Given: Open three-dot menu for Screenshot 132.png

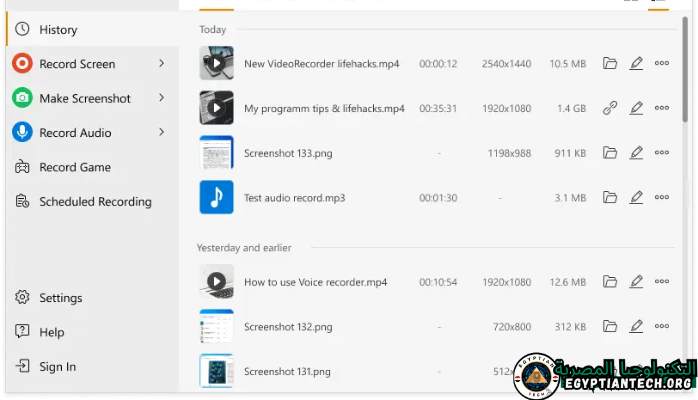Looking at the screenshot, I should 662,327.
